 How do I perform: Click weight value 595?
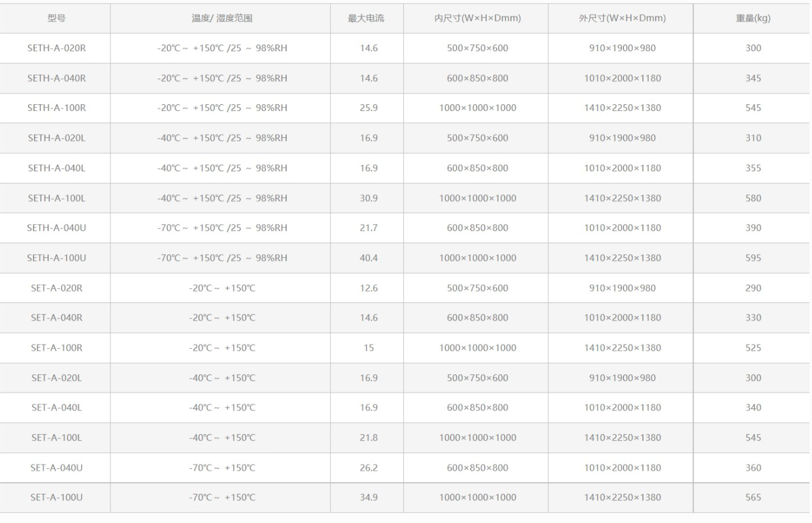[753, 258]
